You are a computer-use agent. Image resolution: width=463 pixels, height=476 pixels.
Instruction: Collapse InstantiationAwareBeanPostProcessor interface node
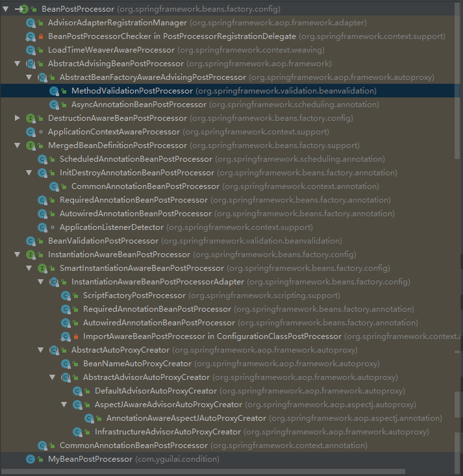click(x=18, y=255)
